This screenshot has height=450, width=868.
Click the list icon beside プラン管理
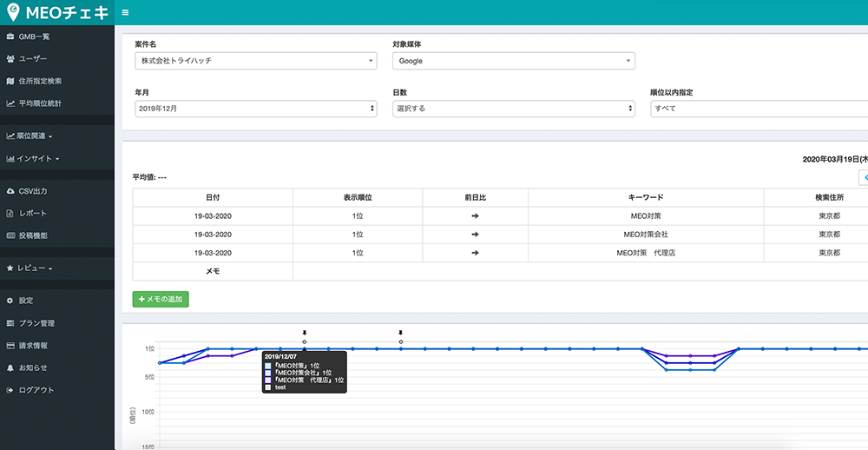click(x=10, y=323)
